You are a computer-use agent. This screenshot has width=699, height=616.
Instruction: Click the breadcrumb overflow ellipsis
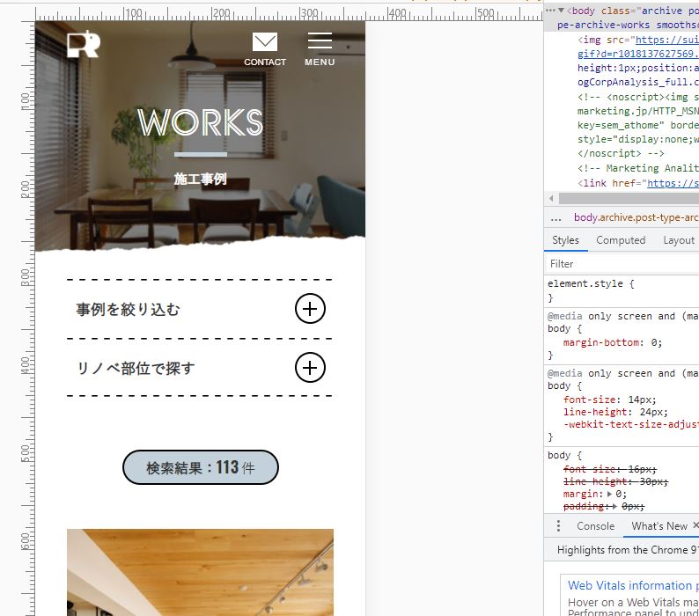pyautogui.click(x=556, y=218)
